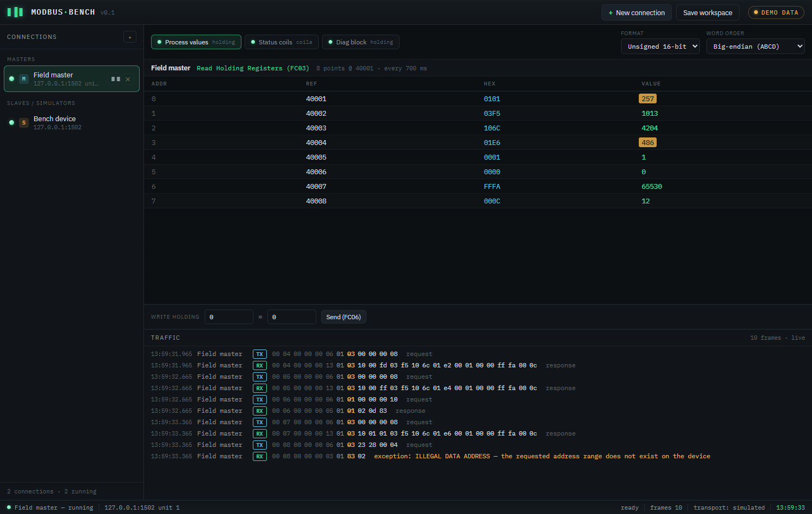The image size is (812, 514).
Task: Click reference 40003 in the table
Action: coord(316,128)
